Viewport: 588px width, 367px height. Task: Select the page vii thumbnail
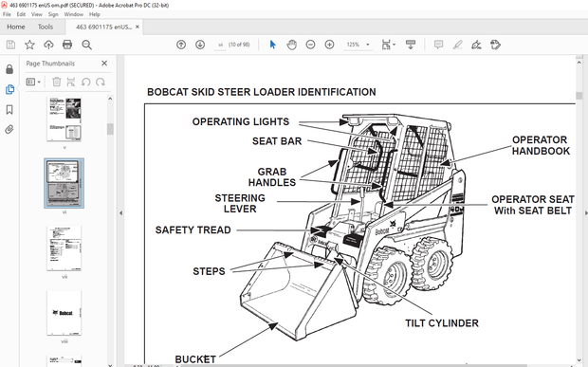[x=64, y=248]
